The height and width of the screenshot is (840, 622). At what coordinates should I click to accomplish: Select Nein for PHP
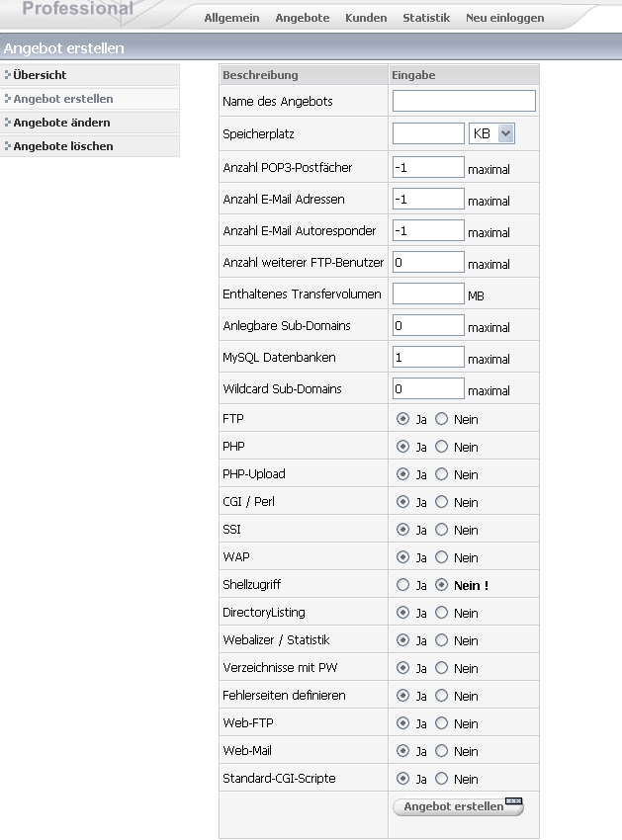point(441,447)
